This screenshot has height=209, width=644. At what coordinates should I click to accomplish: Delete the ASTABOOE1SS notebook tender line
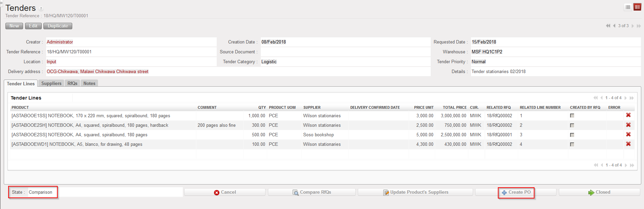628,115
